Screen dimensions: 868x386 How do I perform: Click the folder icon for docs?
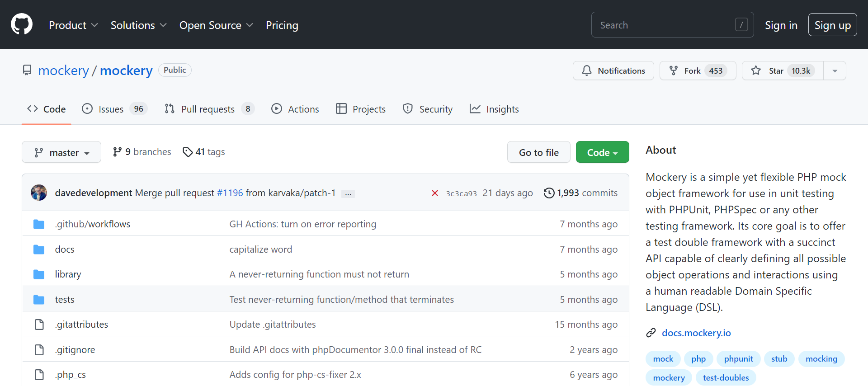(39, 249)
